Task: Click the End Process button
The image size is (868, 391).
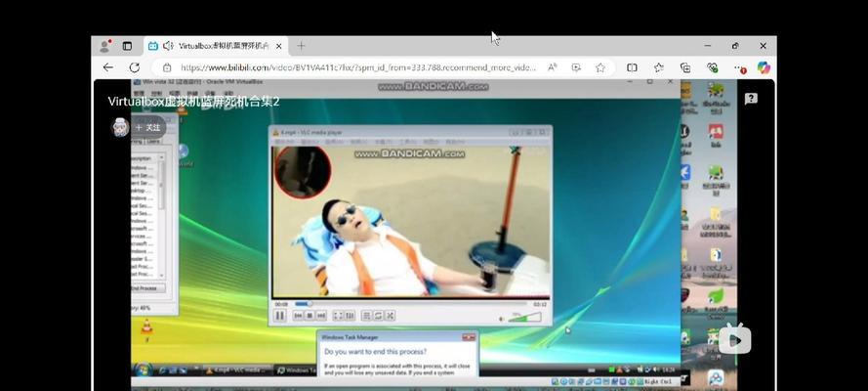Action: coord(147,288)
